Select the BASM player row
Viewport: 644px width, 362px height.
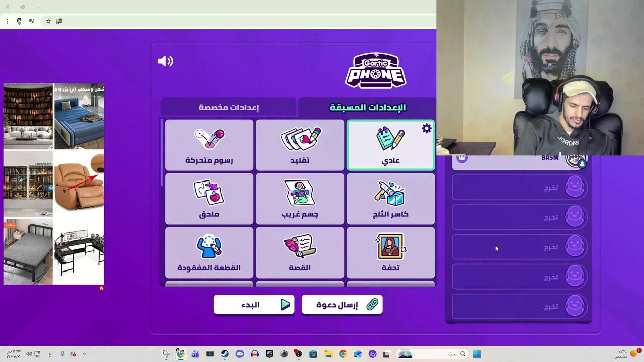(519, 162)
